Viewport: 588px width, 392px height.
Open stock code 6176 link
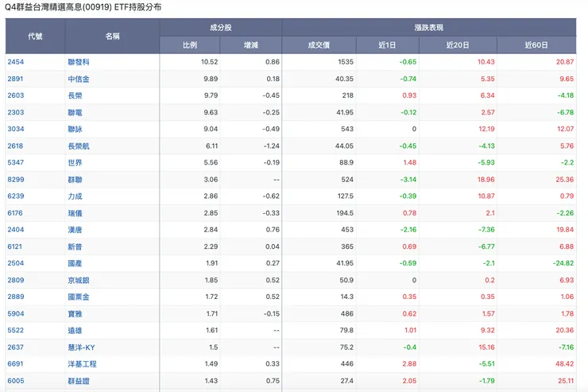(x=15, y=213)
